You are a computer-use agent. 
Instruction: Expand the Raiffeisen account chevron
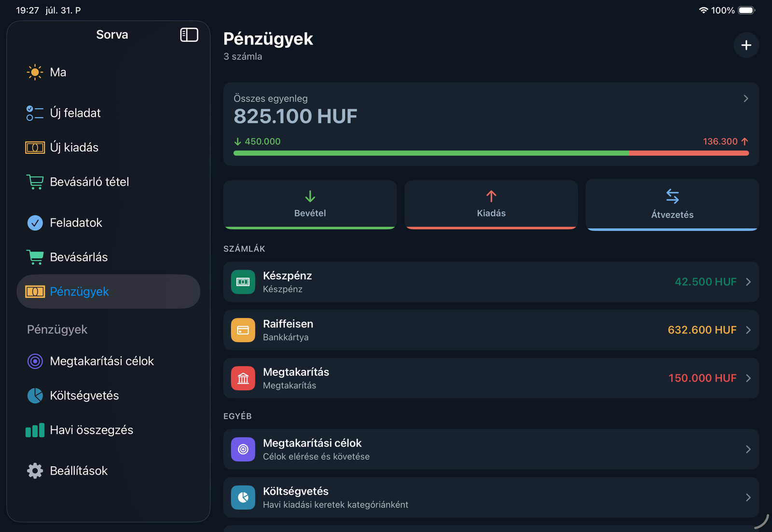[x=748, y=330]
